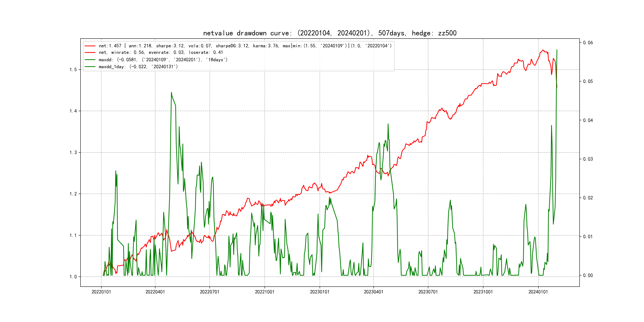Click the 20240101 x-axis date label
This screenshot has height=322, width=644.
click(538, 292)
